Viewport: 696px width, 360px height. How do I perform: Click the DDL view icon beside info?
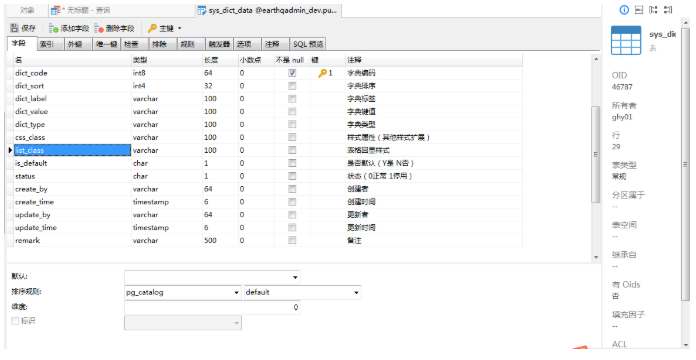pos(639,10)
